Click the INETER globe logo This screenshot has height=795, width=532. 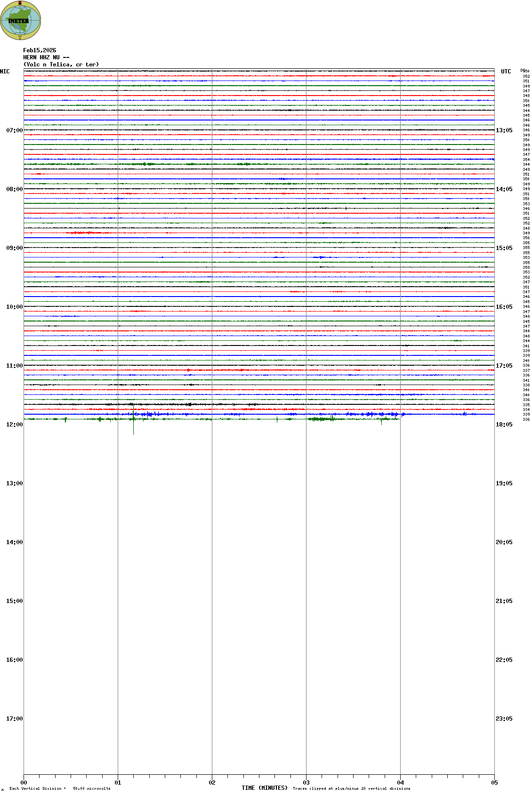pyautogui.click(x=20, y=21)
